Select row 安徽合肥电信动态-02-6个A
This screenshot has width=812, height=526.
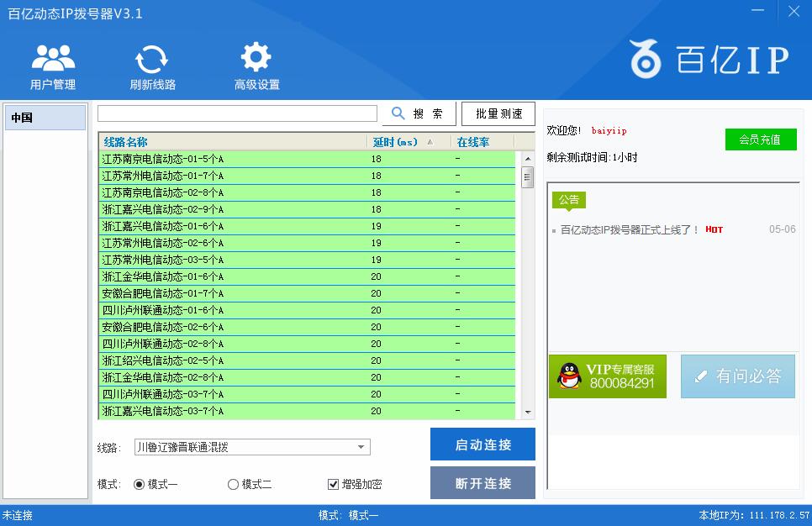(x=307, y=327)
